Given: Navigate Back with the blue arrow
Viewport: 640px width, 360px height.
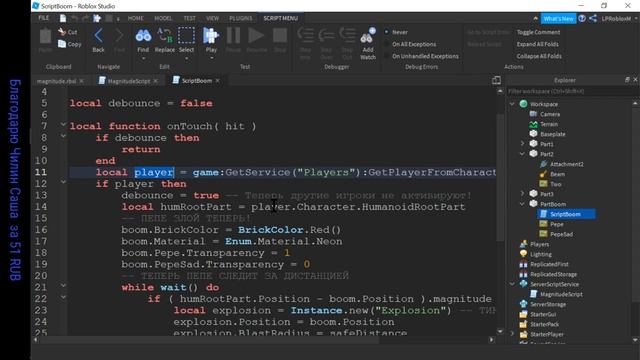Looking at the screenshot, I should click(x=98, y=36).
